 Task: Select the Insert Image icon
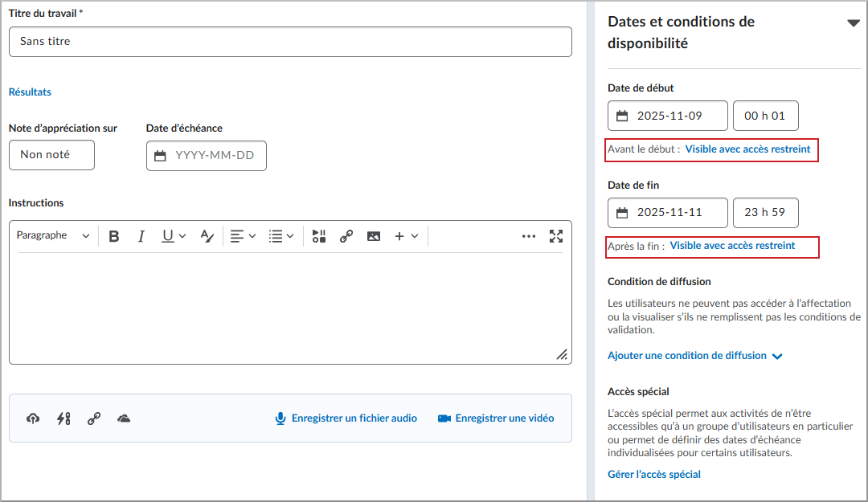click(x=373, y=235)
